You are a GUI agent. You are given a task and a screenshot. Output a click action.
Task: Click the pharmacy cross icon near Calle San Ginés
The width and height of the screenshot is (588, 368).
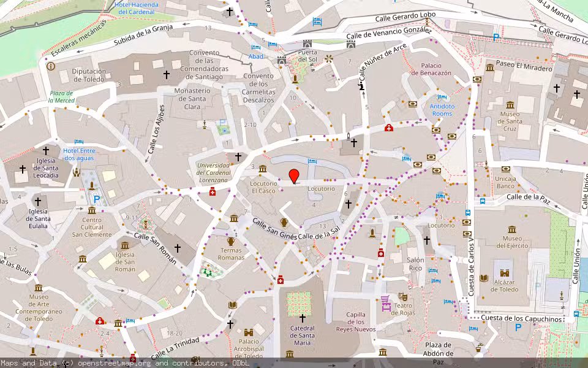pos(281,280)
